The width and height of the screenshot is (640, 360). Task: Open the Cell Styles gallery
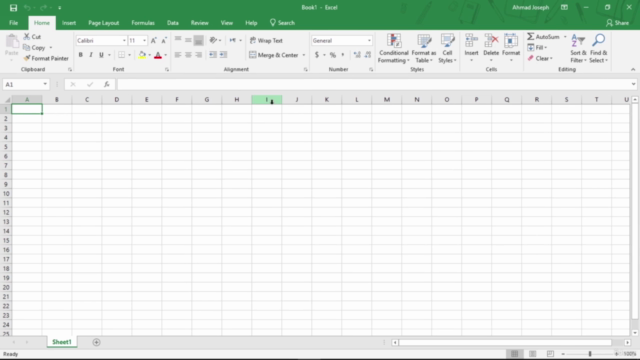click(x=447, y=48)
